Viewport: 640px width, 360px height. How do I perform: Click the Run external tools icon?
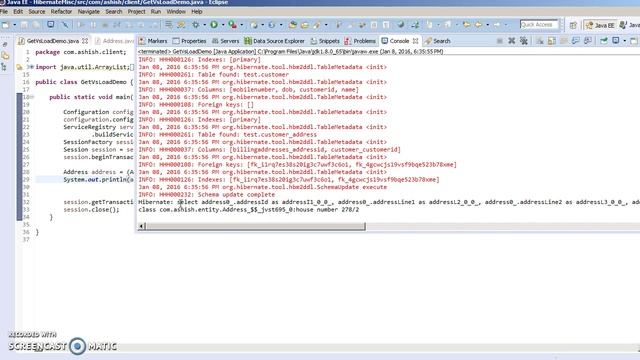[x=233, y=25]
